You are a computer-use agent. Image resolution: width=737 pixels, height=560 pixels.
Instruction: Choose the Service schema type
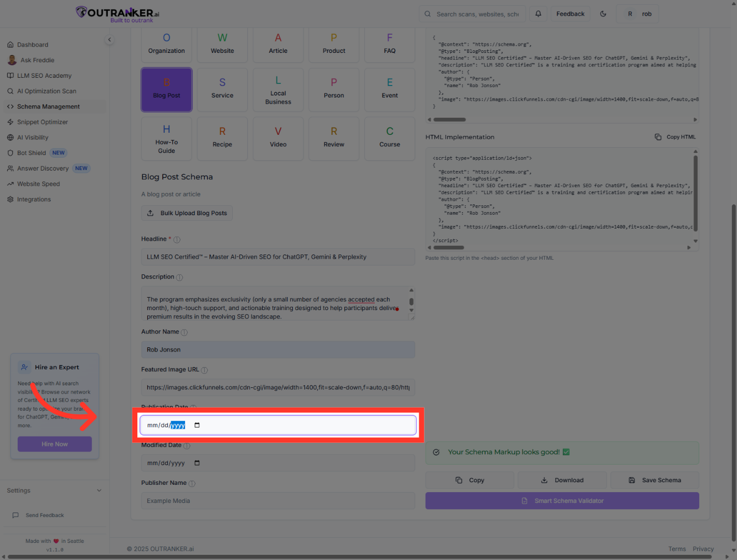[x=222, y=90]
